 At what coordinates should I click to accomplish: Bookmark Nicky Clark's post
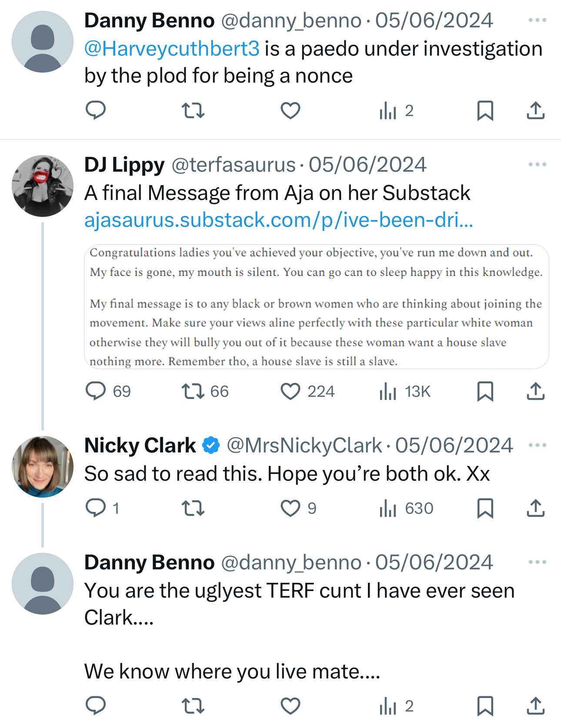click(485, 508)
